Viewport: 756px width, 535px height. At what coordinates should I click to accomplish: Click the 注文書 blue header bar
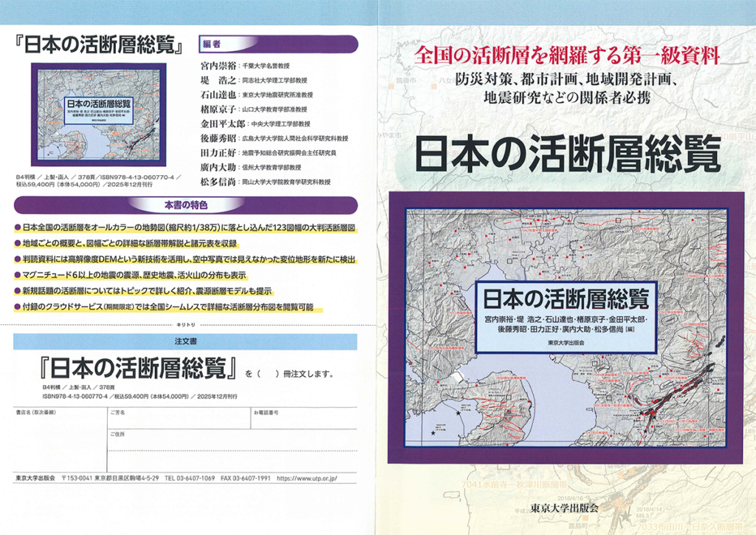(x=185, y=341)
